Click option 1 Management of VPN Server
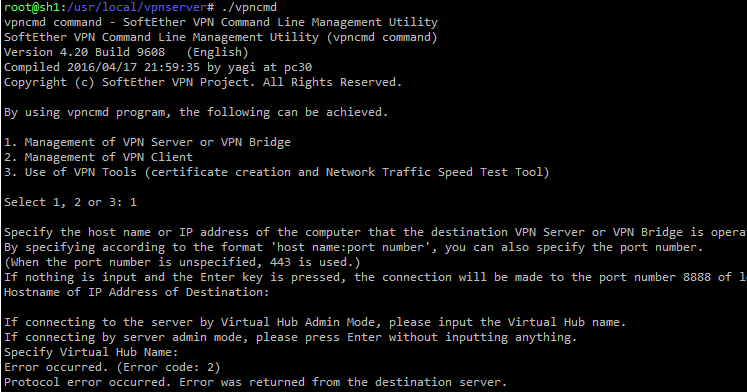 [x=147, y=142]
